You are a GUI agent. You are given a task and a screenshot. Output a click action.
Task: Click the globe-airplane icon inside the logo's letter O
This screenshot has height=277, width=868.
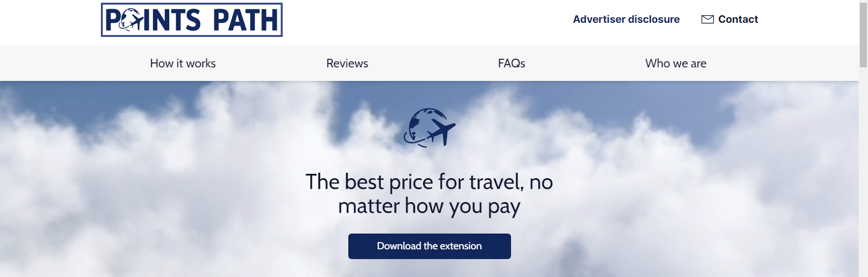(132, 21)
